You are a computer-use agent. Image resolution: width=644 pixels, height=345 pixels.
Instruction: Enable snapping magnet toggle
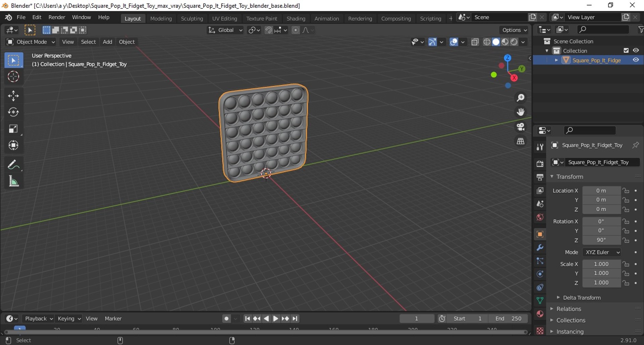click(268, 30)
